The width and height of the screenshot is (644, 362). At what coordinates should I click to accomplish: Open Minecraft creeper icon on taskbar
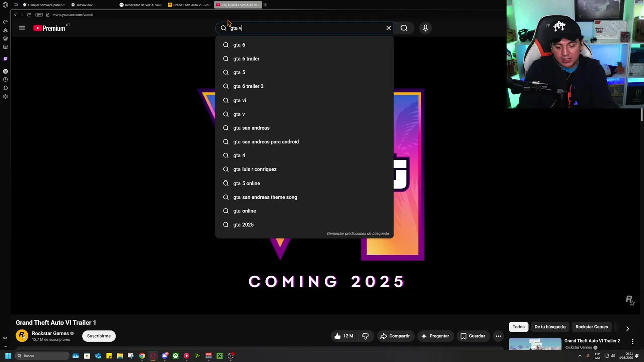(x=220, y=356)
